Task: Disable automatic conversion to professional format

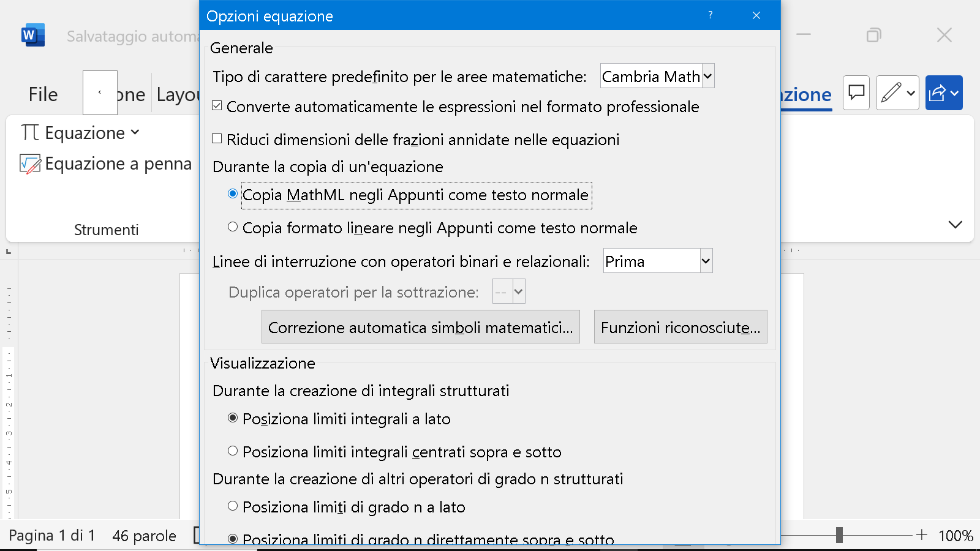Action: point(217,106)
